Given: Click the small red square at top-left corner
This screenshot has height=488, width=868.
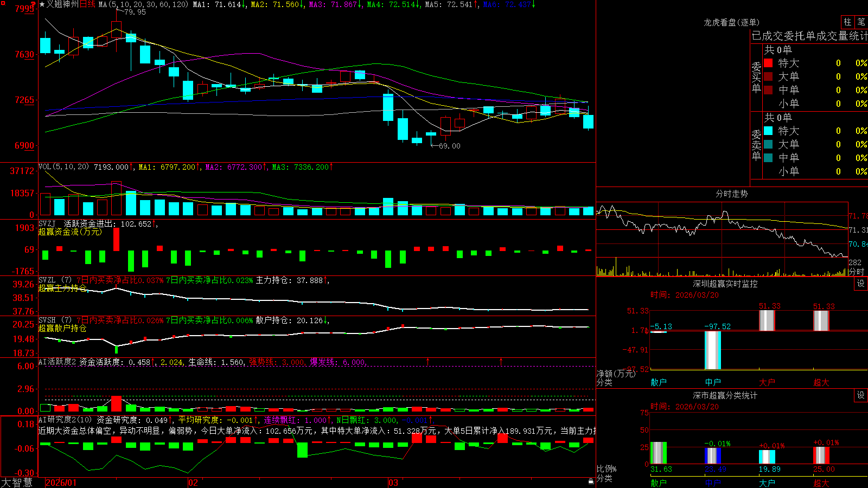Looking at the screenshot, I should pos(2,2).
